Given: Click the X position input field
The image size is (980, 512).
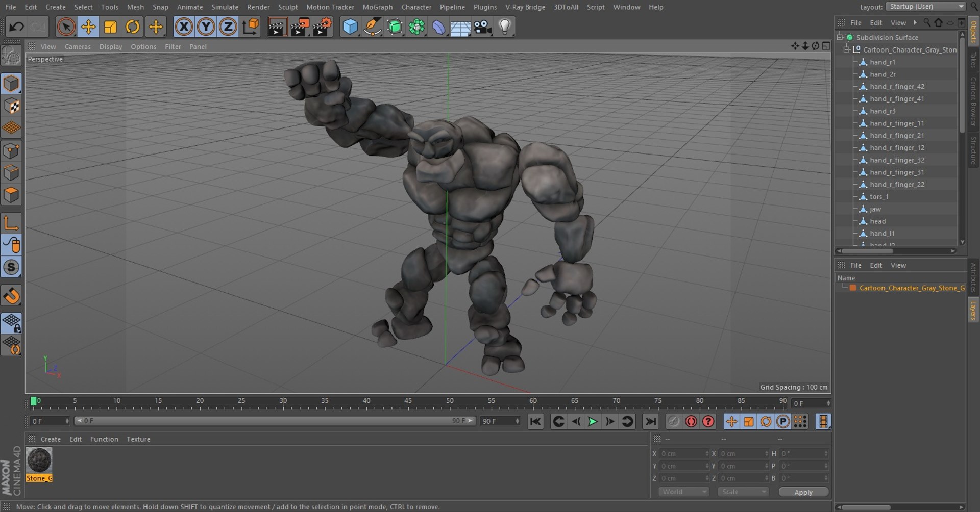Looking at the screenshot, I should click(x=684, y=454).
